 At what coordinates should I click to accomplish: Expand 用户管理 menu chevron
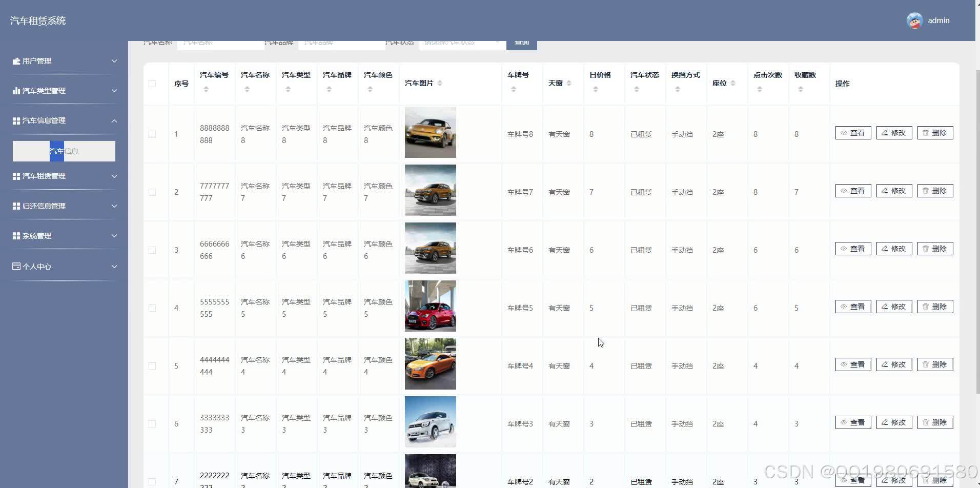tap(114, 61)
